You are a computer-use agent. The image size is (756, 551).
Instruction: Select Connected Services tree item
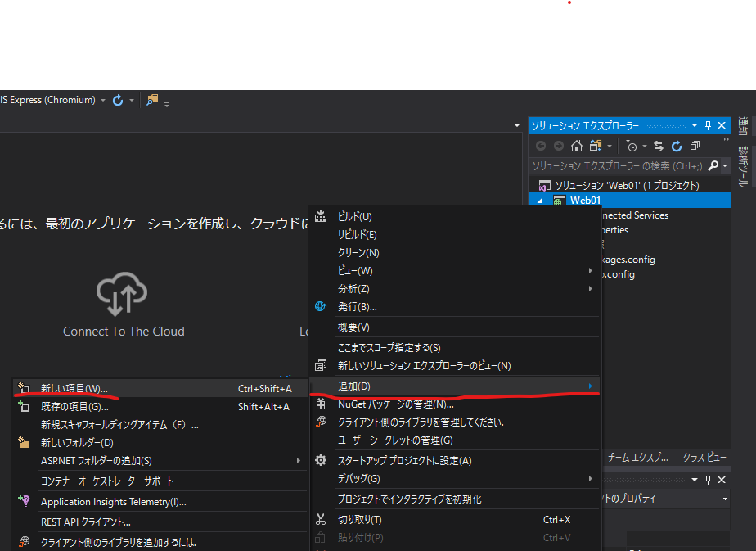[x=635, y=215]
